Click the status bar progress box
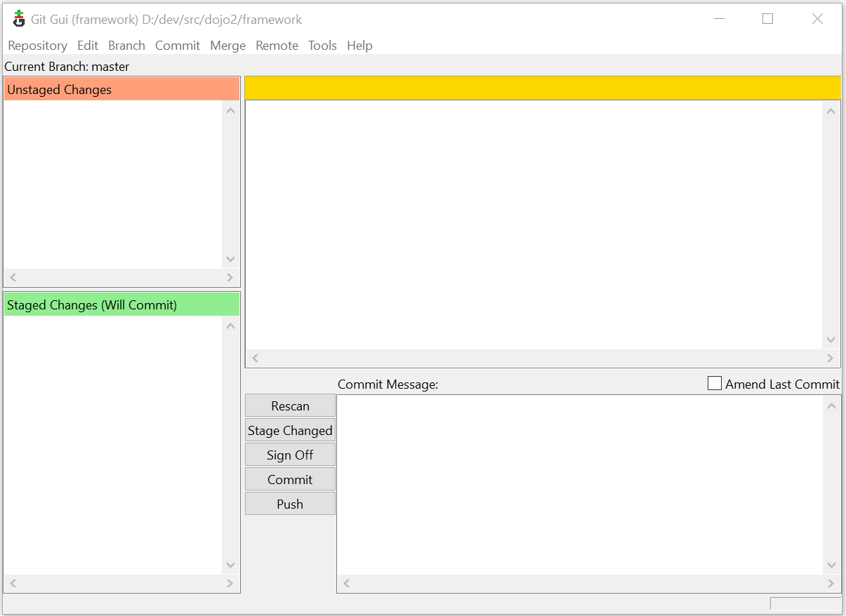 pyautogui.click(x=805, y=603)
